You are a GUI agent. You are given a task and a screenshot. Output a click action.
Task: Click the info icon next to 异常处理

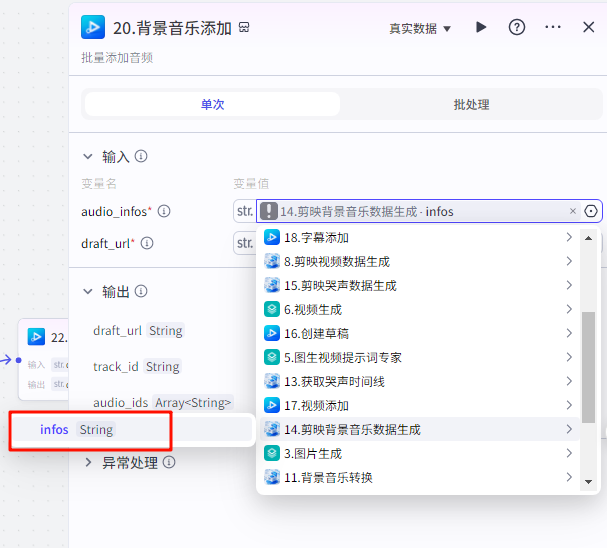point(169,462)
